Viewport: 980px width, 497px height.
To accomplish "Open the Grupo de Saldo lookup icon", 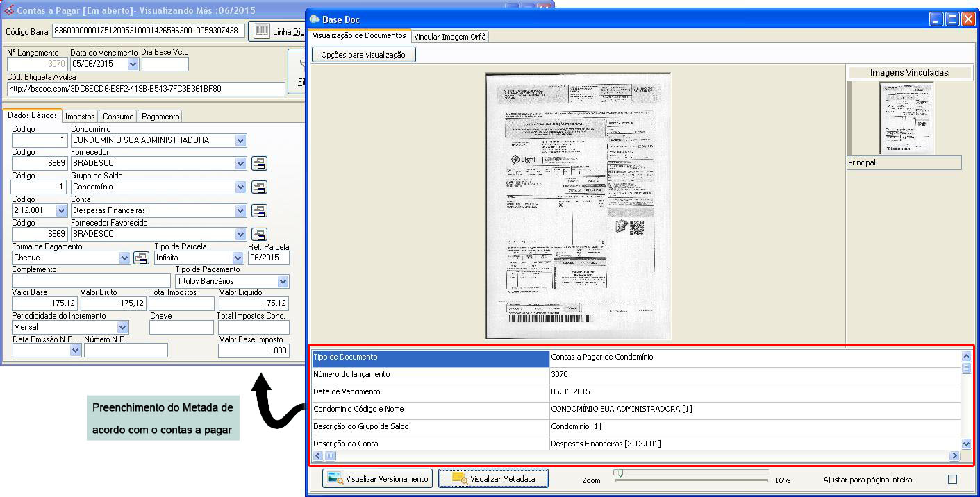I will pos(259,187).
